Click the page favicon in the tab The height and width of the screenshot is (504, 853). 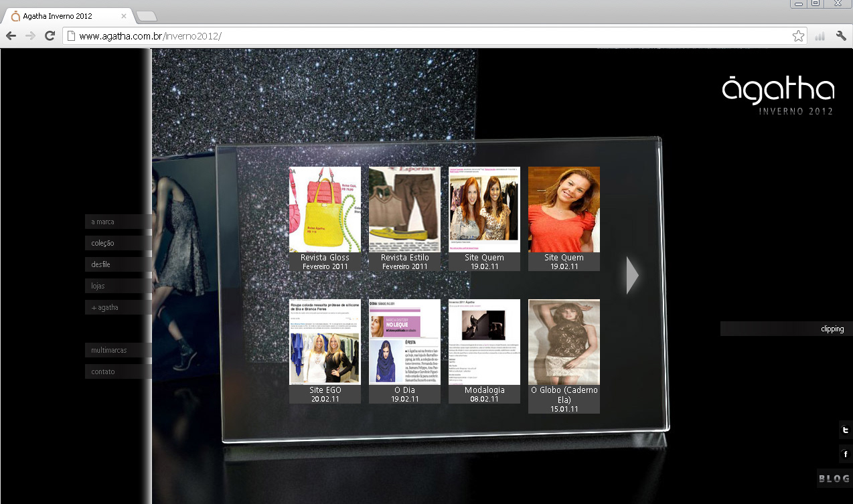pyautogui.click(x=16, y=16)
